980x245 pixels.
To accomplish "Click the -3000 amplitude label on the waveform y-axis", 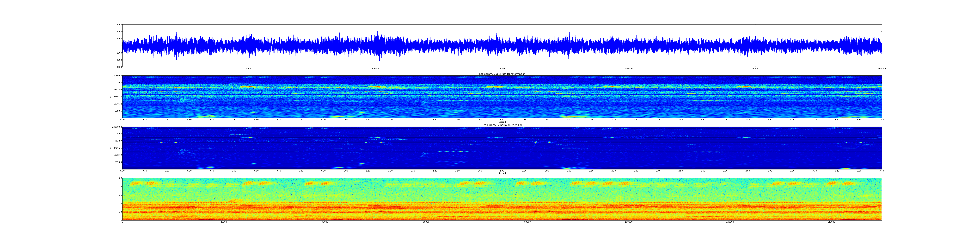I will click(119, 67).
